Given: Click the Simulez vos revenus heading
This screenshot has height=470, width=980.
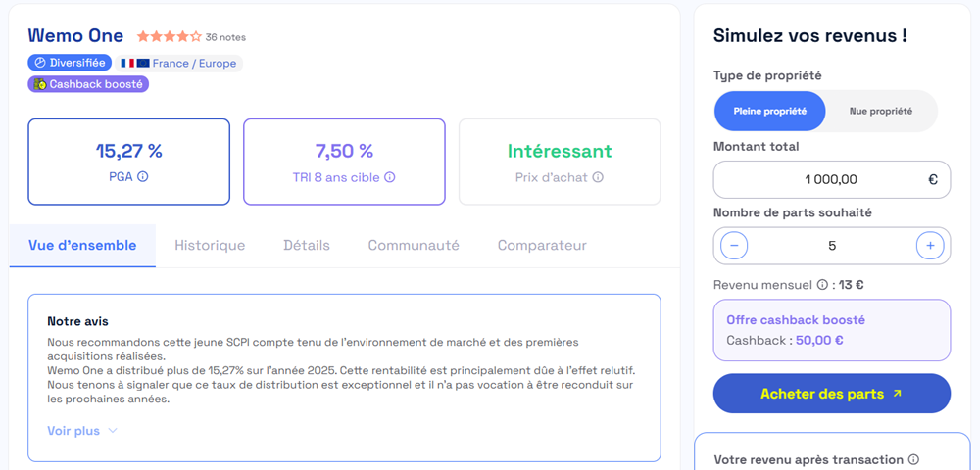Looking at the screenshot, I should (x=810, y=35).
